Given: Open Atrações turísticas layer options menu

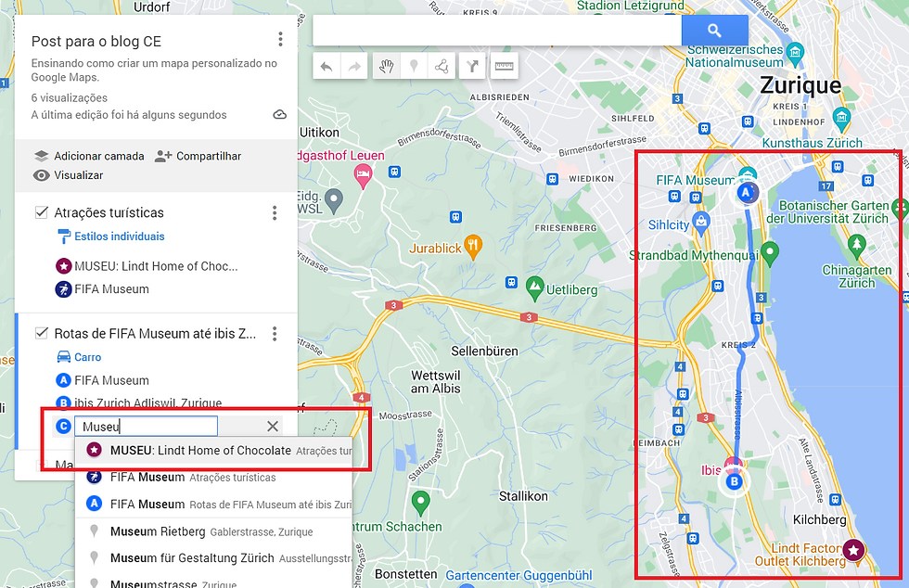Looking at the screenshot, I should click(x=275, y=212).
